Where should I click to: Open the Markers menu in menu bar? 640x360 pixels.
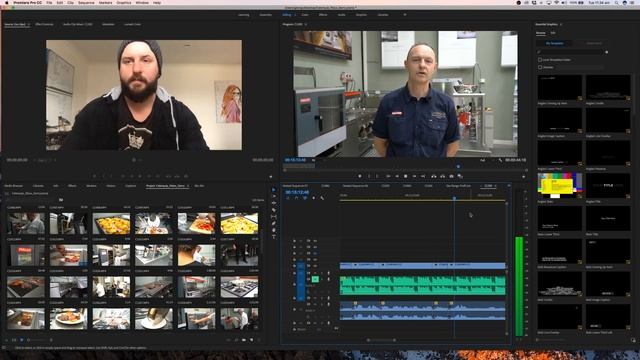(105, 3)
